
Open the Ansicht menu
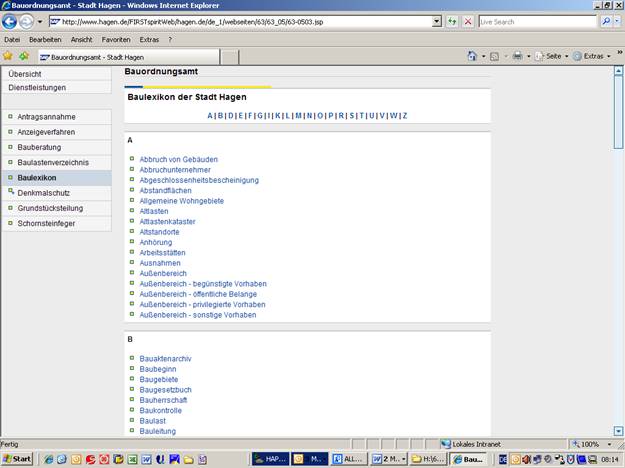[x=83, y=39]
